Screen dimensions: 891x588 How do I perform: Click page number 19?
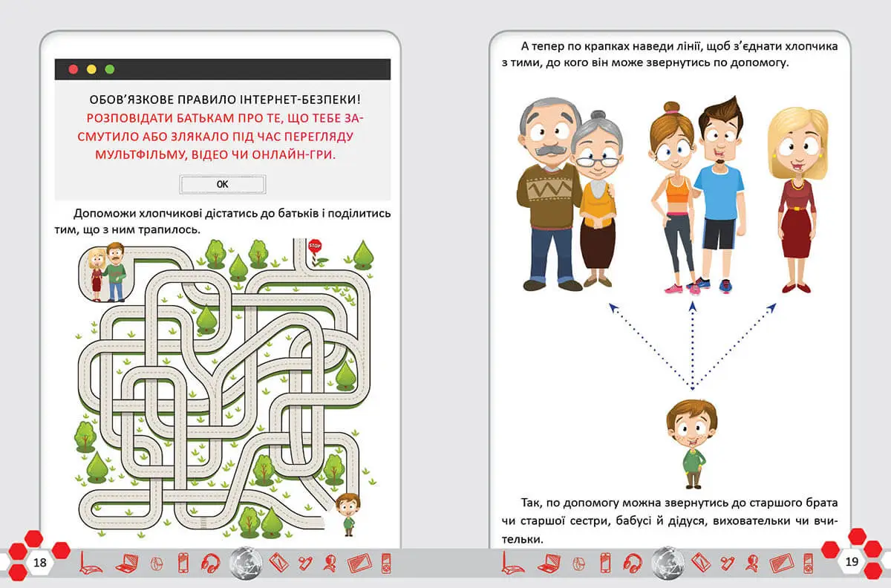pyautogui.click(x=852, y=562)
